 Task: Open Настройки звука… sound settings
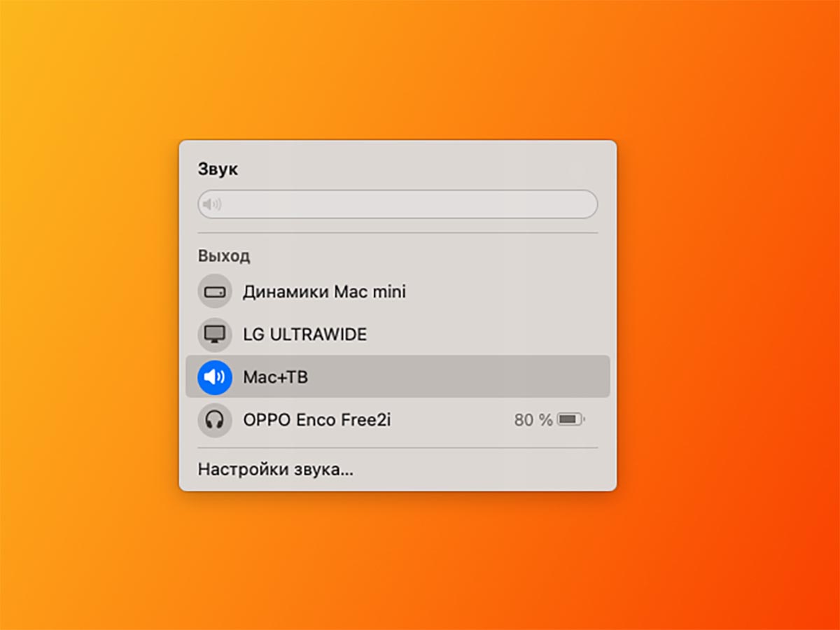[276, 469]
